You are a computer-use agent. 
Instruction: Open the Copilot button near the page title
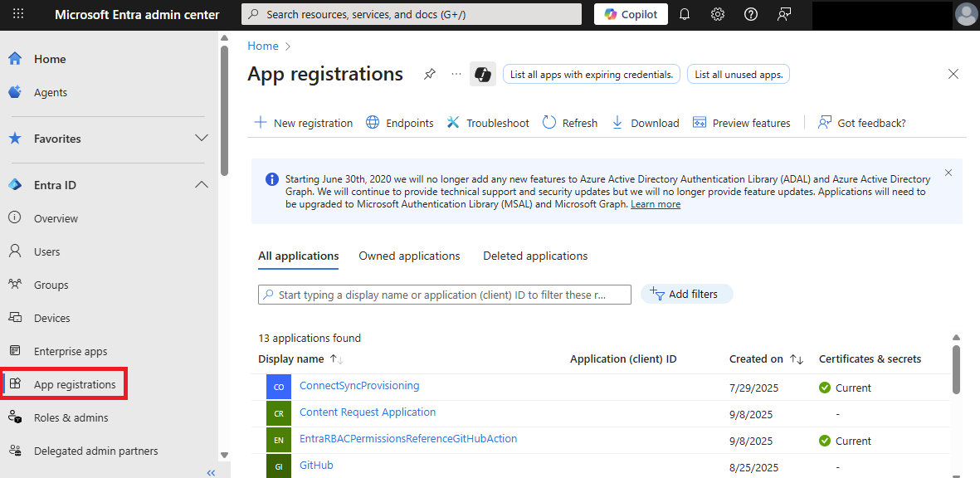click(x=482, y=74)
